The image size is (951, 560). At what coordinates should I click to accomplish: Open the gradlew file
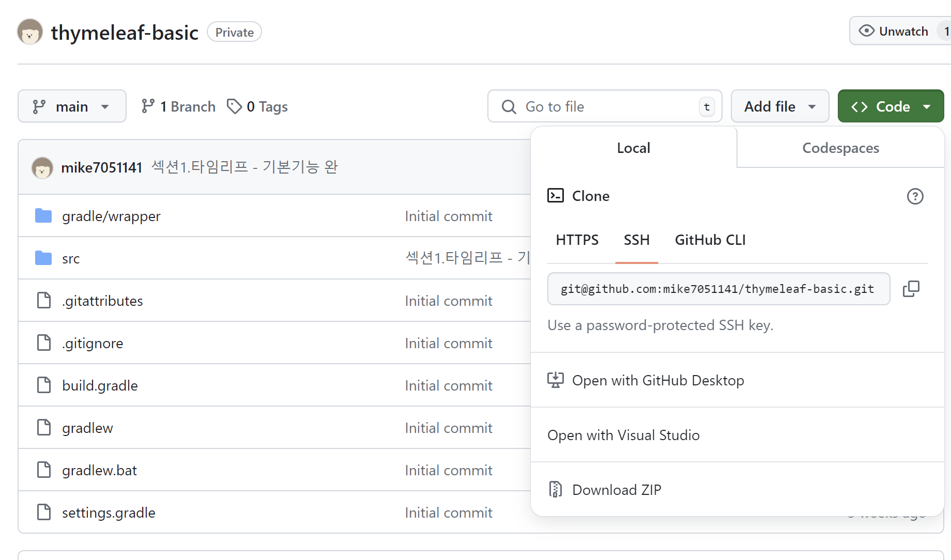(87, 428)
